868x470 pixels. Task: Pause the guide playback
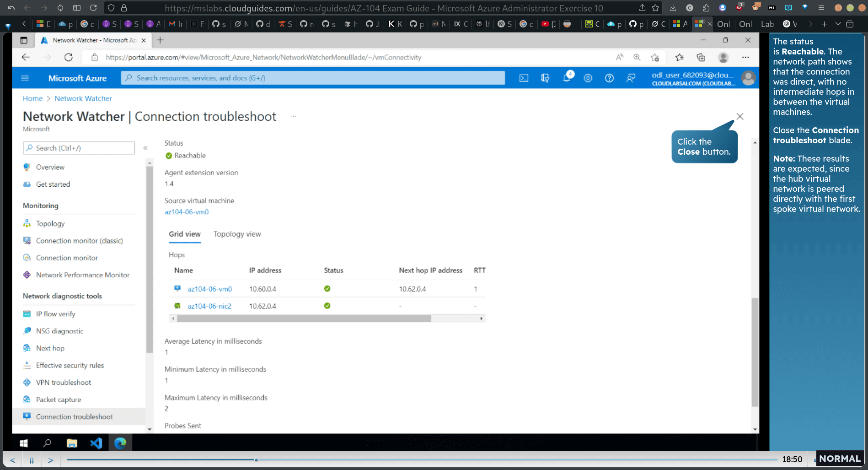click(x=32, y=460)
